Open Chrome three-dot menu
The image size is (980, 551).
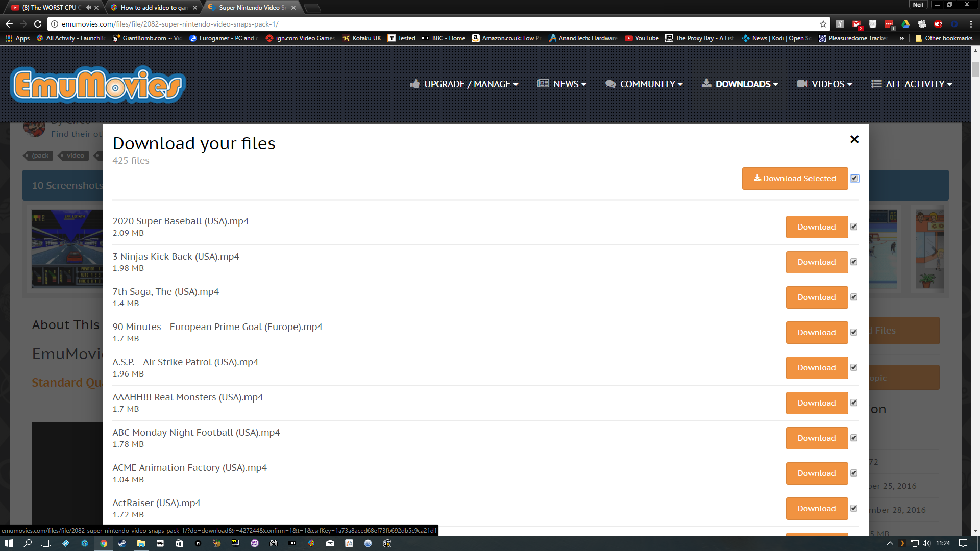coord(971,24)
